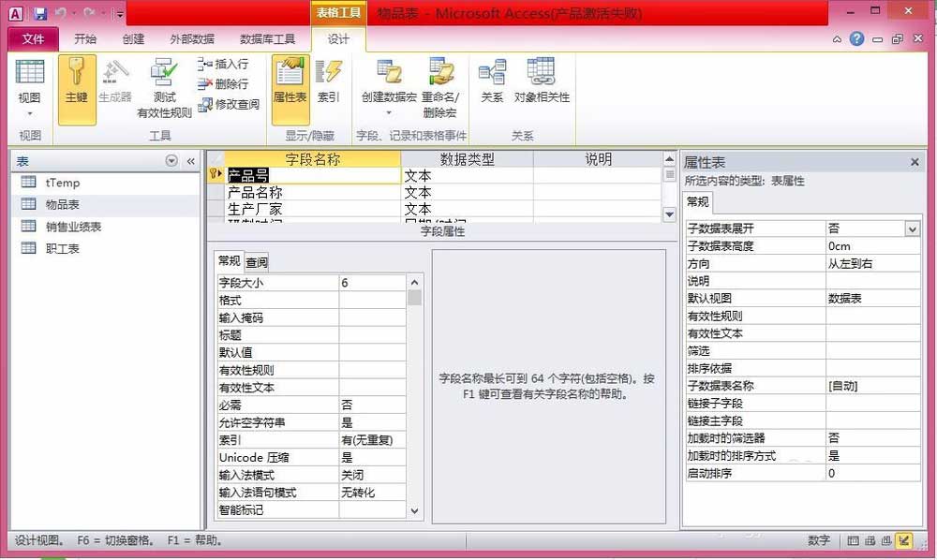This screenshot has height=560, width=937.
Task: Click the field properties scrollbar down arrow
Action: point(414,511)
